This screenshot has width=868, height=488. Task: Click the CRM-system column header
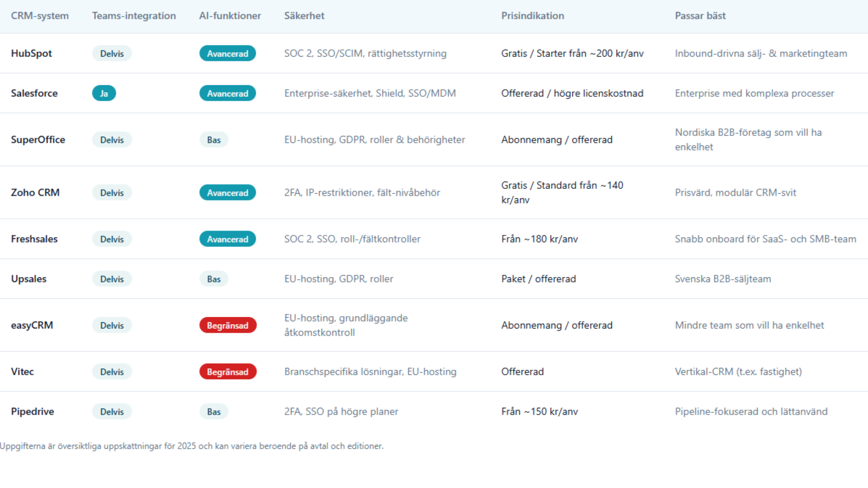[x=40, y=16]
